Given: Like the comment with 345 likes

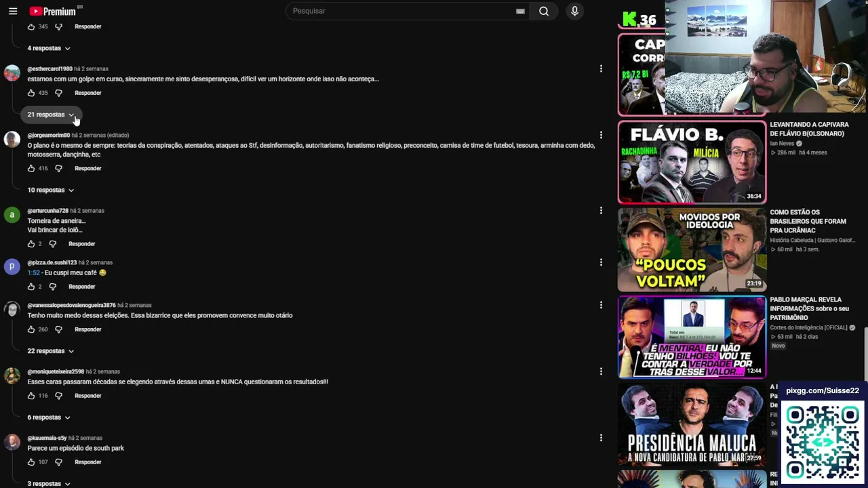Looking at the screenshot, I should (31, 26).
